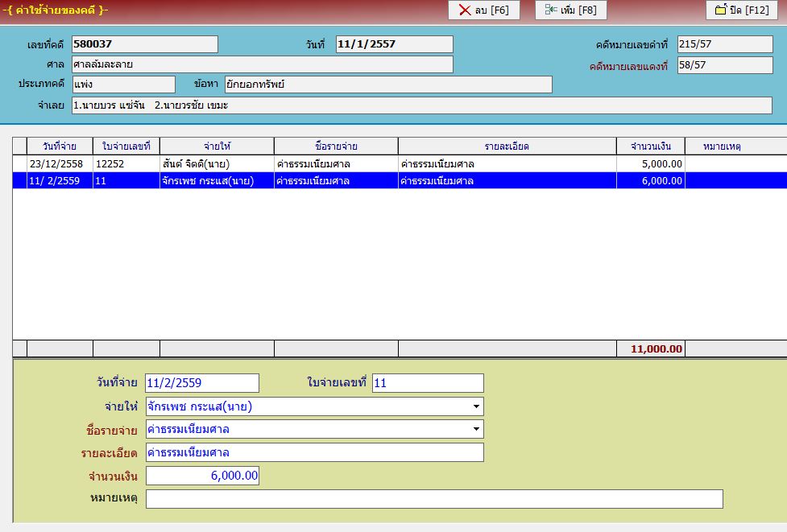The image size is (787, 532).
Task: Click the folder icon on ปิด button
Action: (x=721, y=10)
